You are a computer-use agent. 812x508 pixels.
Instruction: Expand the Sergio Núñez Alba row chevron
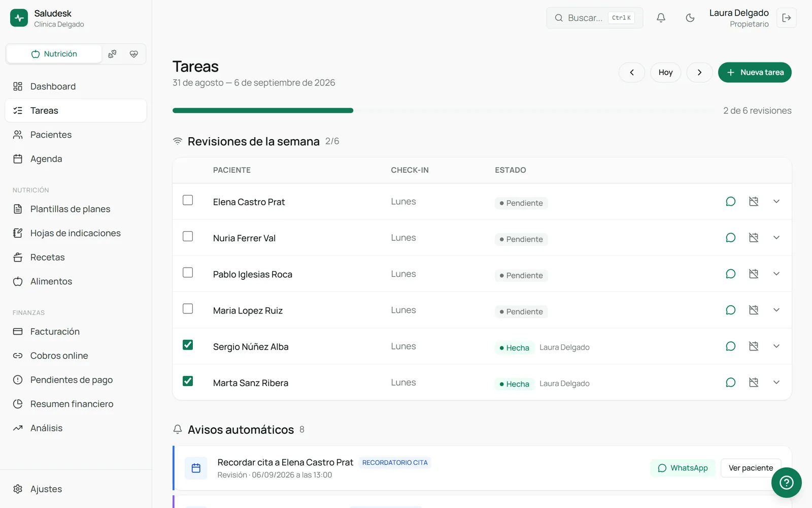[x=776, y=346]
